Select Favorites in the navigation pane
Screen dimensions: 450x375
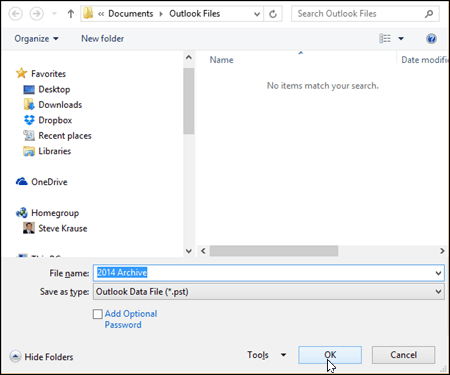coord(48,74)
